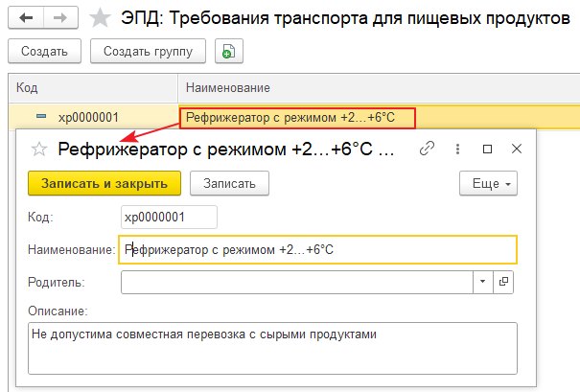Close the Рефрижератор item dialog
580x392 pixels.
(517, 149)
